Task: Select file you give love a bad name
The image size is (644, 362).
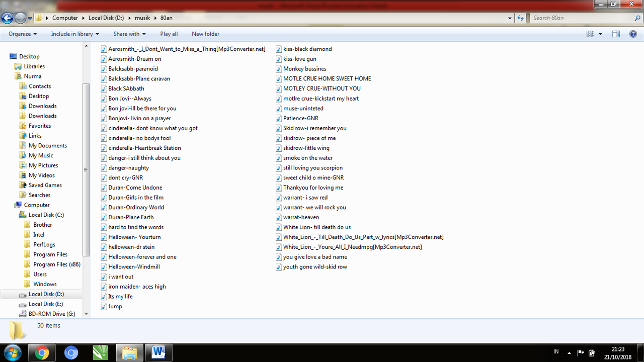Action: [x=315, y=257]
